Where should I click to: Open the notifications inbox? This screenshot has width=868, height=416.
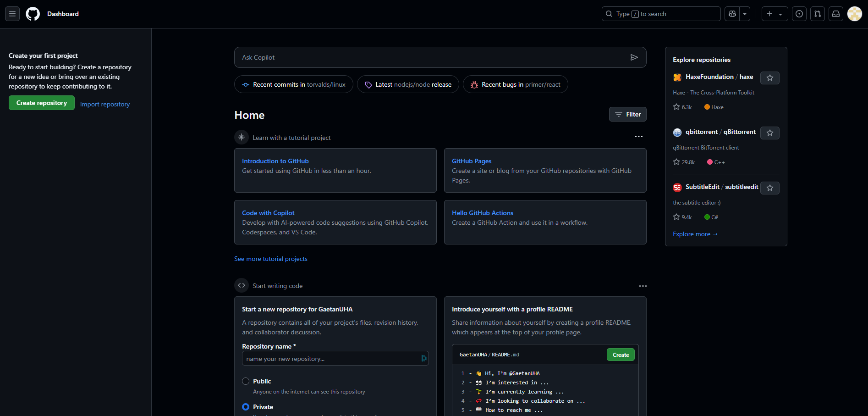tap(835, 14)
